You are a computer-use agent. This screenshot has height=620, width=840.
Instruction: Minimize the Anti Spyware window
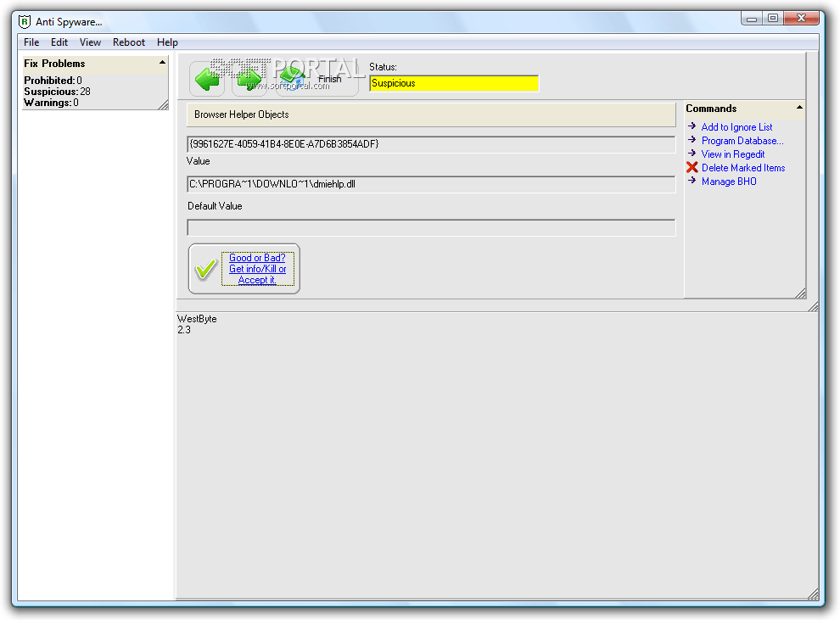[752, 18]
